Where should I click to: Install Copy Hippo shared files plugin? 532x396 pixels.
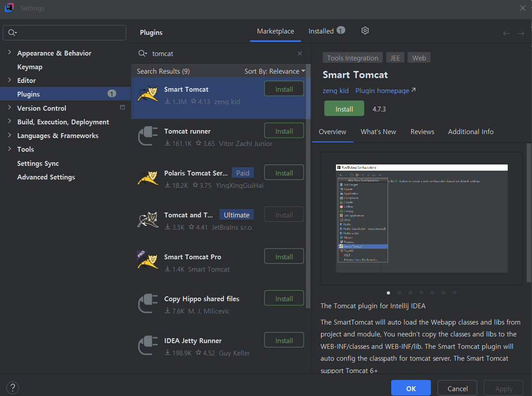(284, 299)
